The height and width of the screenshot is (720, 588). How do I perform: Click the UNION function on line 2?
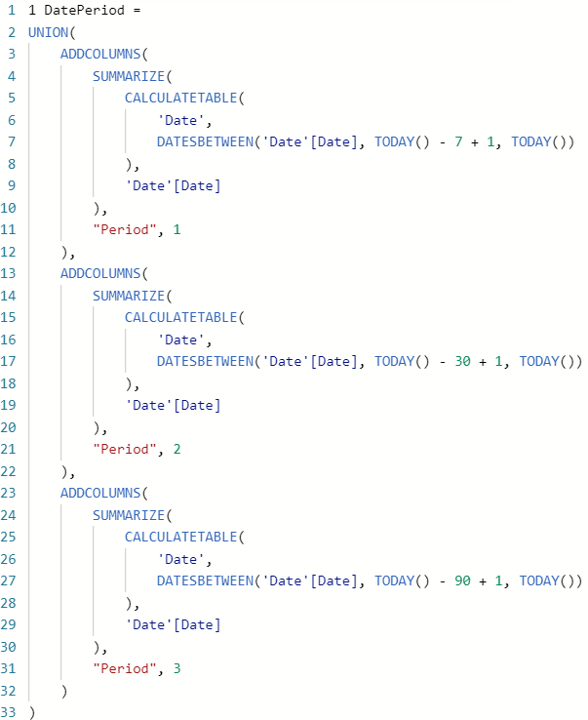(48, 32)
